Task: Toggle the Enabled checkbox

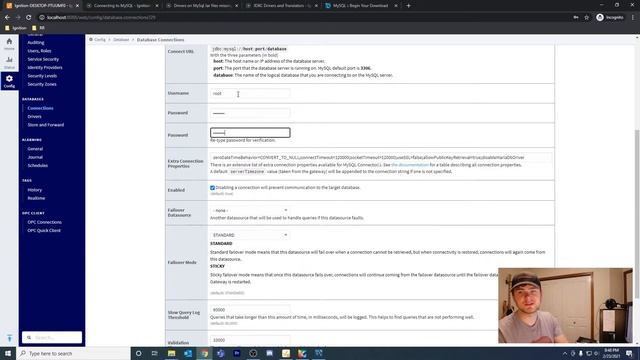Action: (212, 188)
